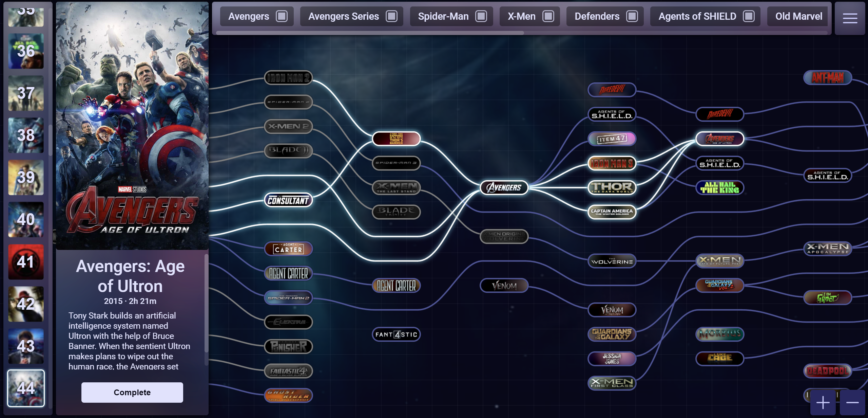Click the filter bar horizontal scrollbar
Image resolution: width=868 pixels, height=418 pixels.
tap(370, 33)
